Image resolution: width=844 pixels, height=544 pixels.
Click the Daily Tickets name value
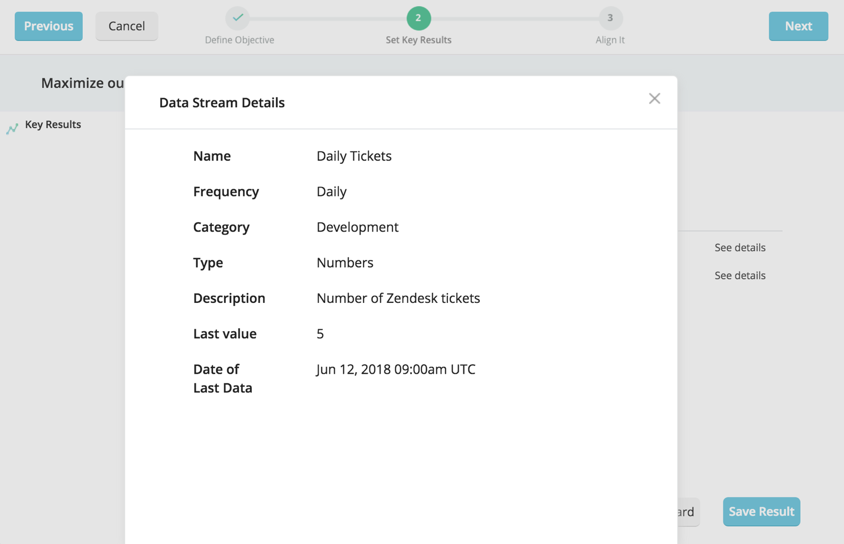click(354, 156)
